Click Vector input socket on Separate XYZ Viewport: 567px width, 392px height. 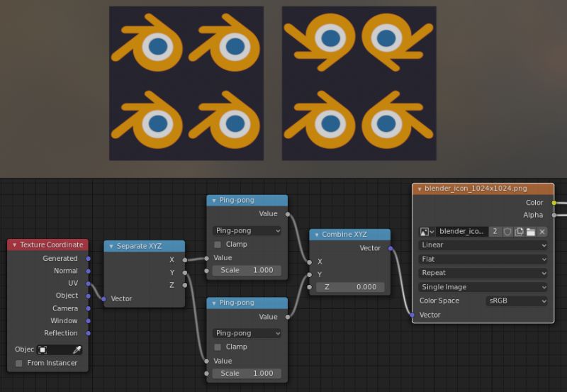(104, 299)
